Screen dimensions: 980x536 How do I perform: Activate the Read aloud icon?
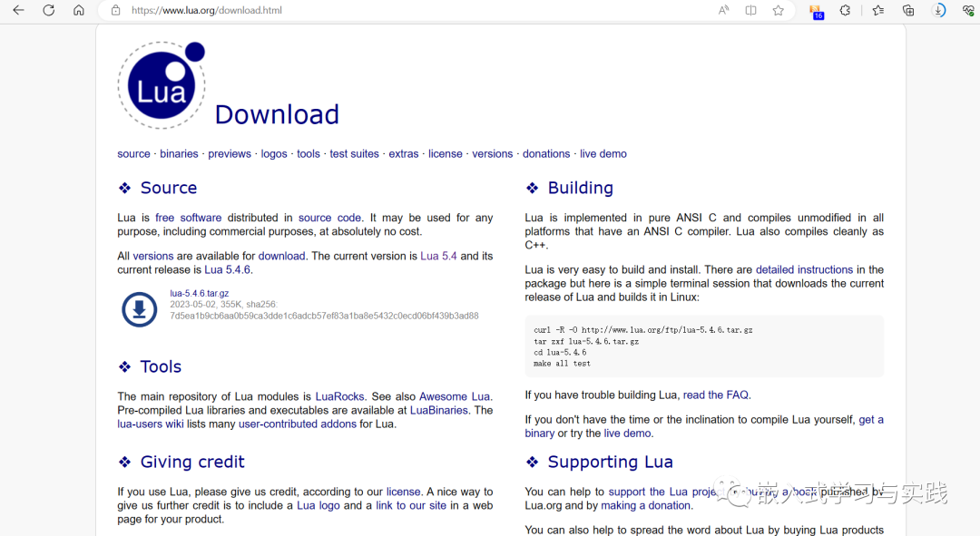click(x=723, y=10)
